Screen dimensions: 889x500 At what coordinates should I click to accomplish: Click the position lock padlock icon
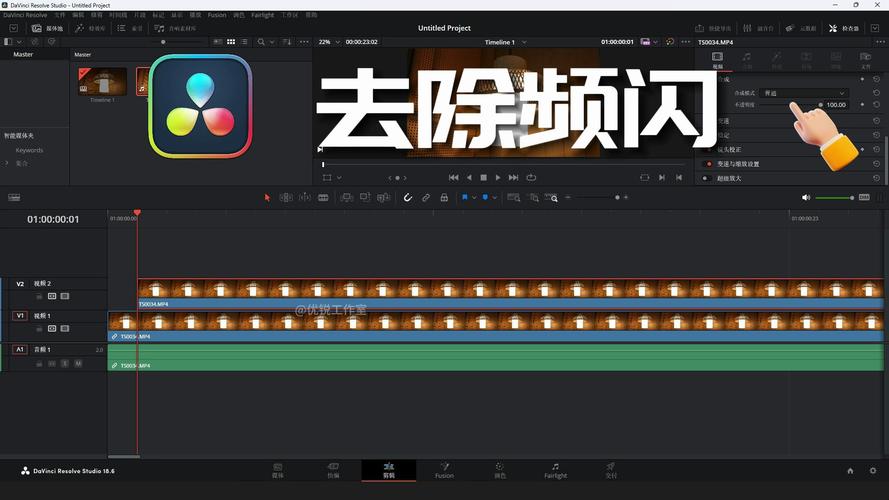(x=444, y=197)
